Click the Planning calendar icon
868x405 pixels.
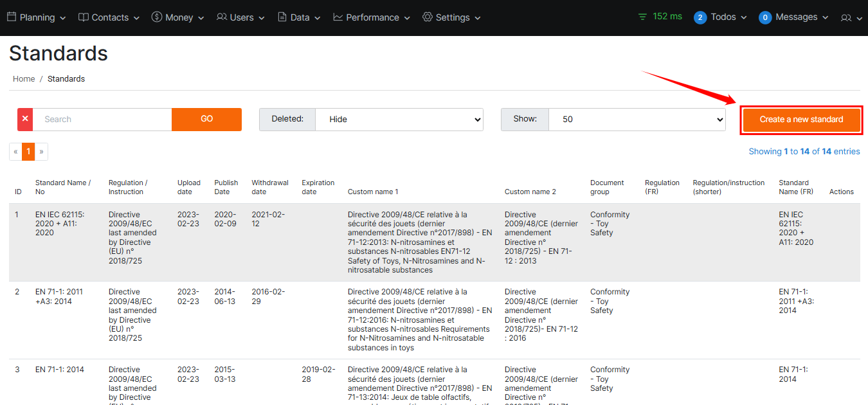(x=12, y=17)
